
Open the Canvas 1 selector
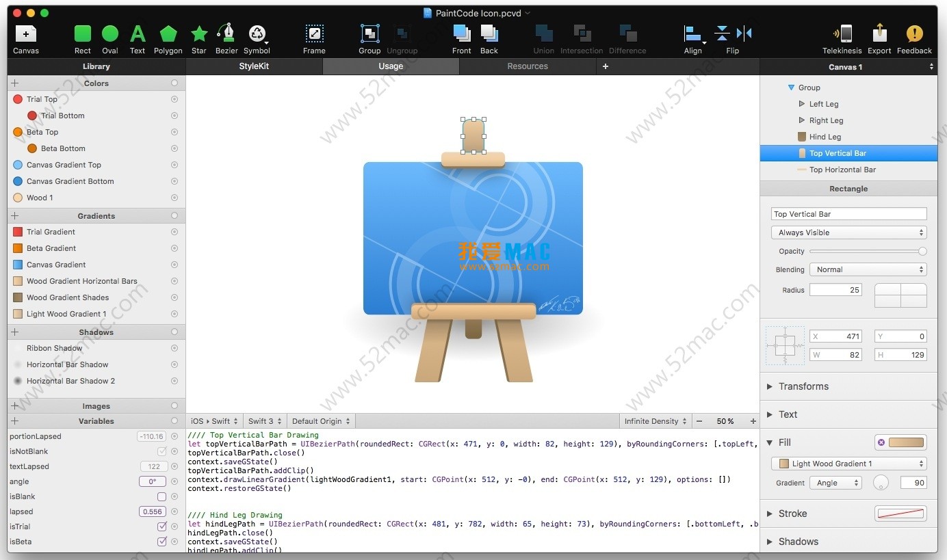tap(848, 67)
